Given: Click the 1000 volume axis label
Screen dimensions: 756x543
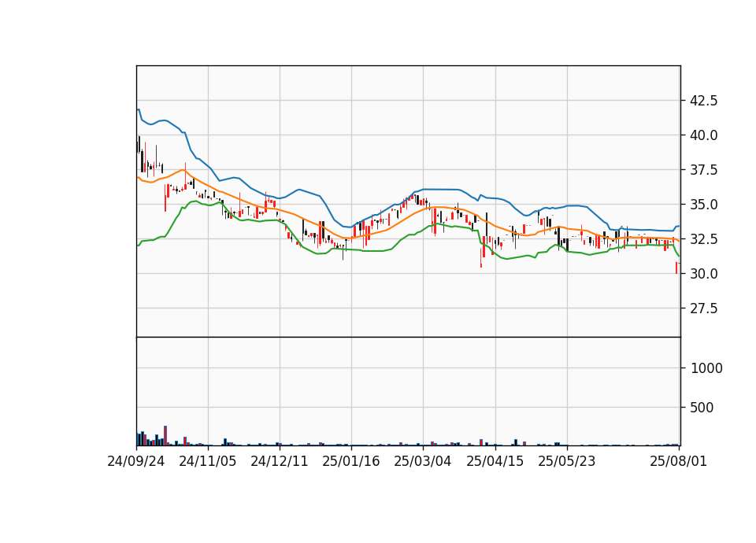Looking at the screenshot, I should pyautogui.click(x=706, y=368).
